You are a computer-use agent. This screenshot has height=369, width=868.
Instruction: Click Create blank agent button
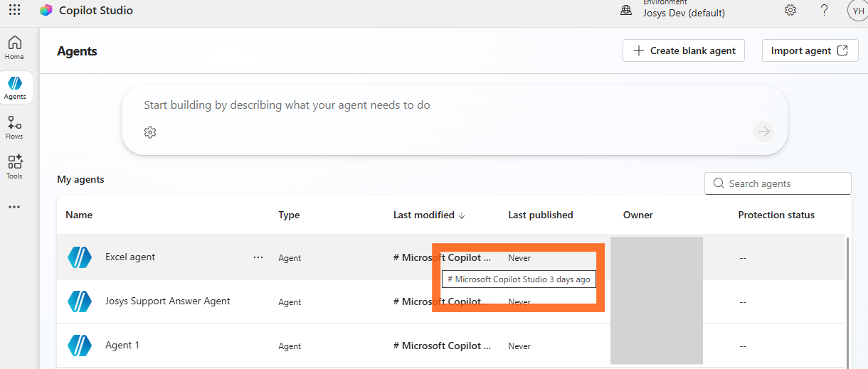[684, 50]
